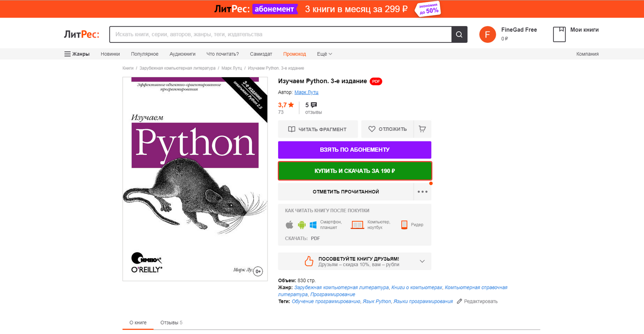Click Отметить прочитанной button
Image resolution: width=644 pixels, height=334 pixels.
[346, 192]
